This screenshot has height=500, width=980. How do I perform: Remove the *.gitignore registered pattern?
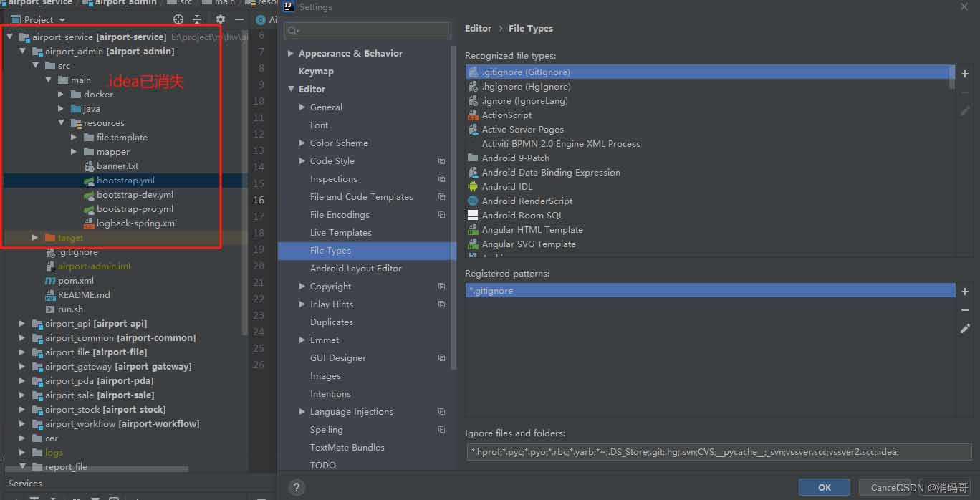(965, 310)
